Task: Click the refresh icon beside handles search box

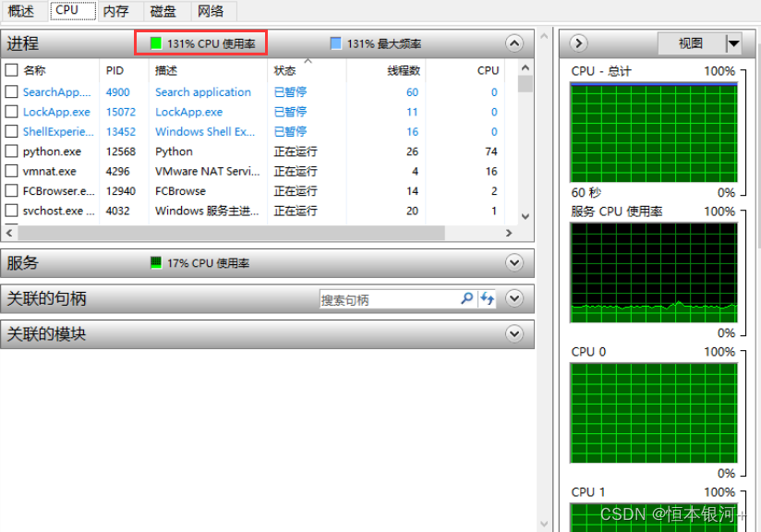Action: tap(487, 298)
